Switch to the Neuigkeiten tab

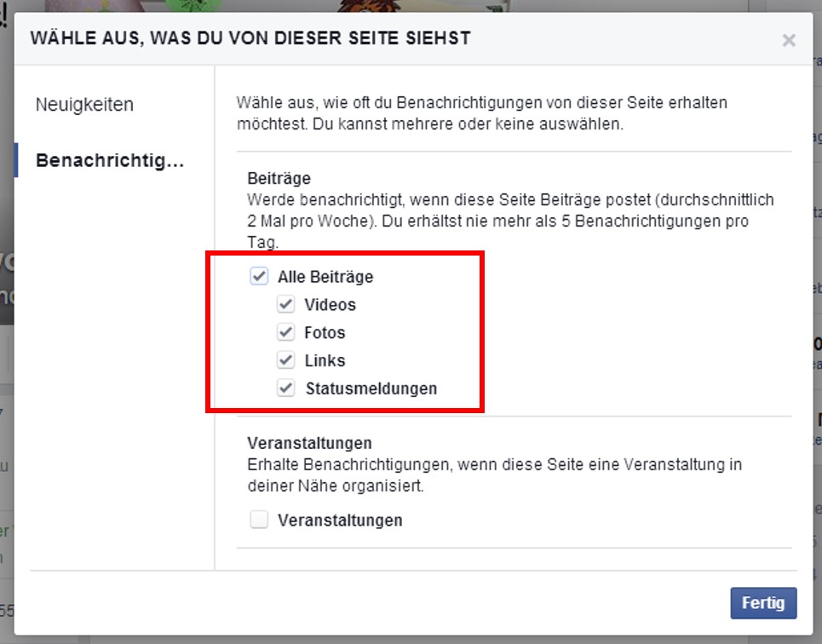click(84, 105)
